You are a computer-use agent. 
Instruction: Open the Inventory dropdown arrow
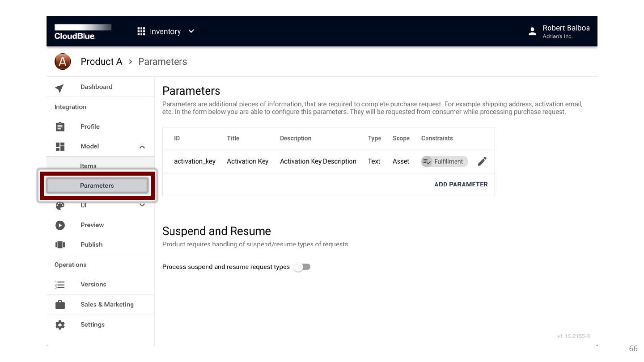click(191, 31)
